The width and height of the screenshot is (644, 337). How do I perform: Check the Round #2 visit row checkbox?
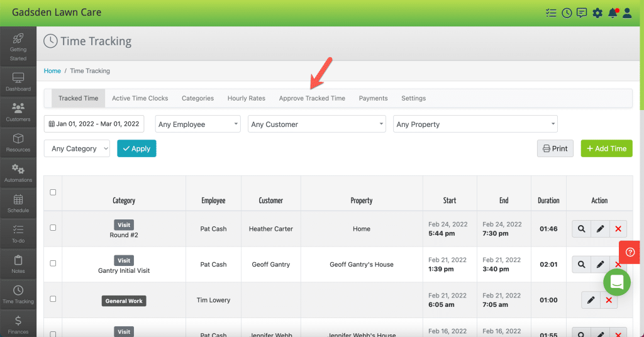(x=53, y=228)
